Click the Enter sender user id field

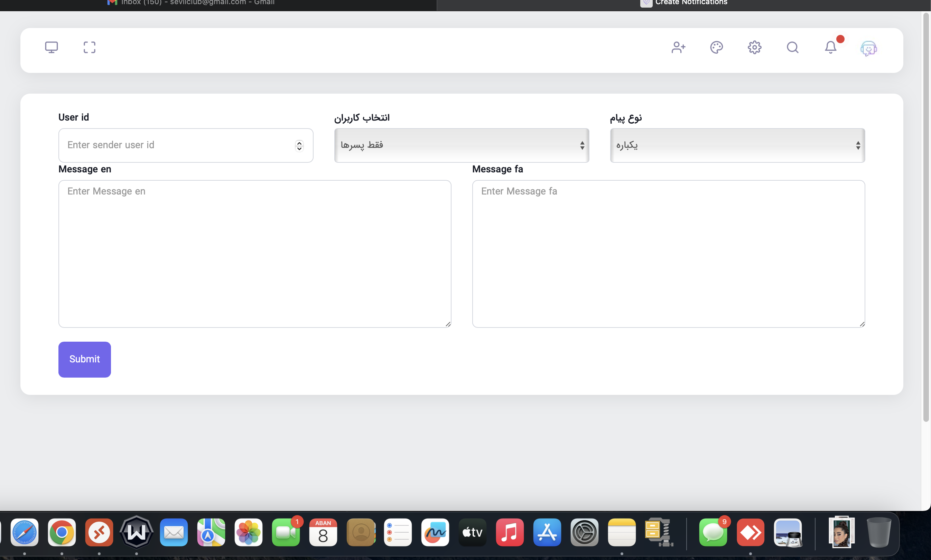[177, 145]
